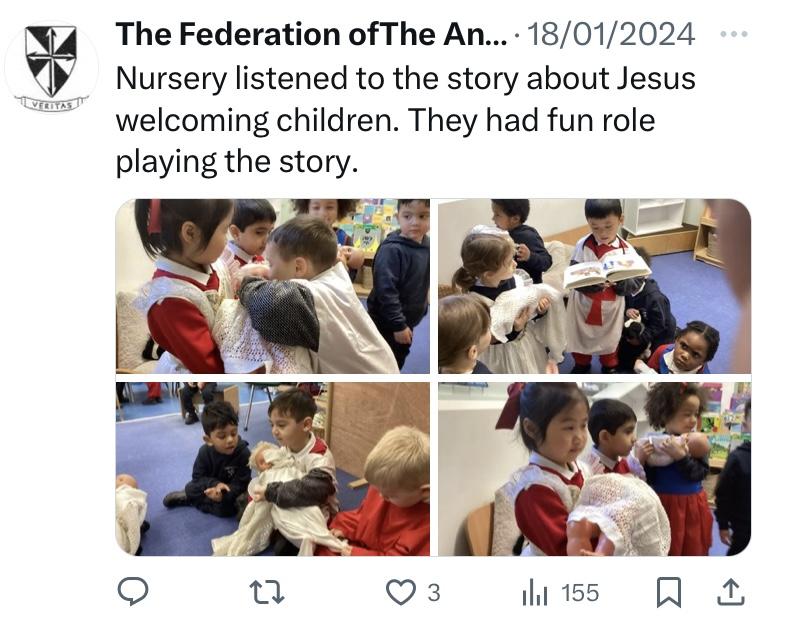The width and height of the screenshot is (791, 632).
Task: Bookmark this post
Action: click(x=669, y=593)
